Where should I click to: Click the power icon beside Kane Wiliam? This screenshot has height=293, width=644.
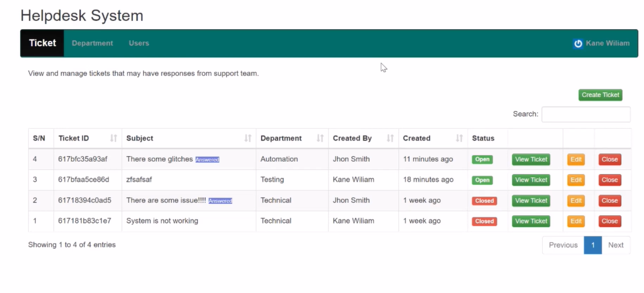click(x=578, y=44)
